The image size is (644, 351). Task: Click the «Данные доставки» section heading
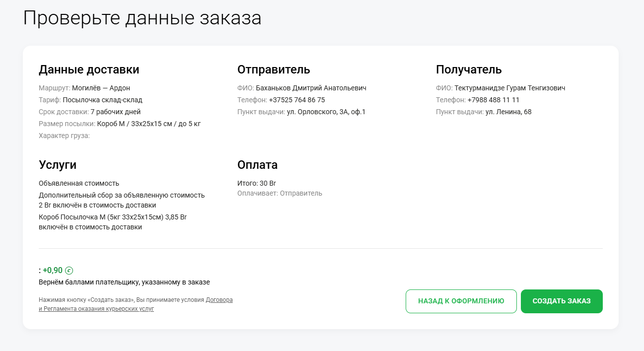pos(89,70)
